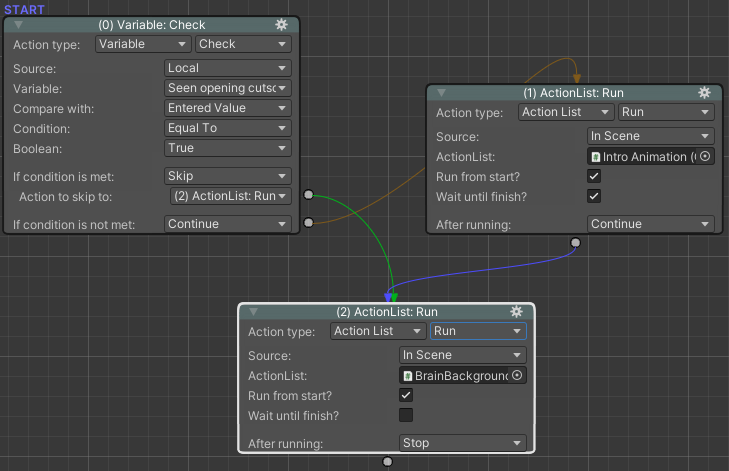Open the Check action dropdown in node 0

click(243, 44)
